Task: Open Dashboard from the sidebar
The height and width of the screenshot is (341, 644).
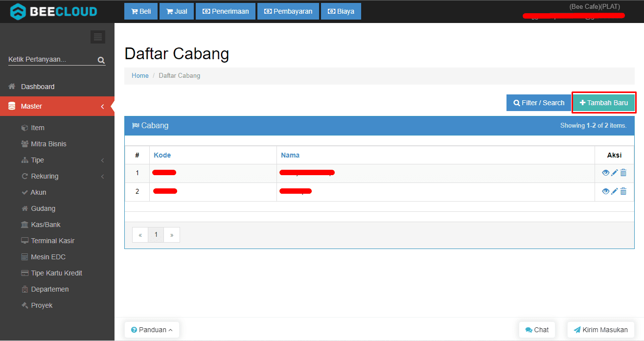Action: click(x=38, y=87)
